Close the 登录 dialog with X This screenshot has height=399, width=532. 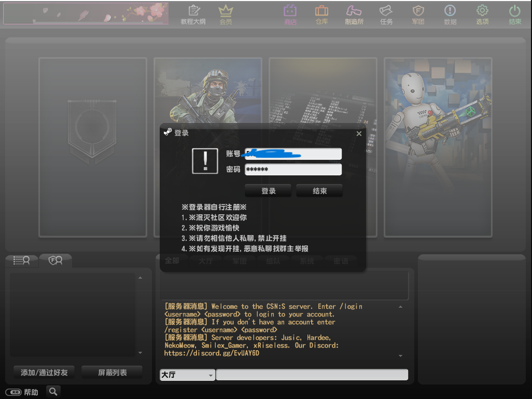coord(359,134)
